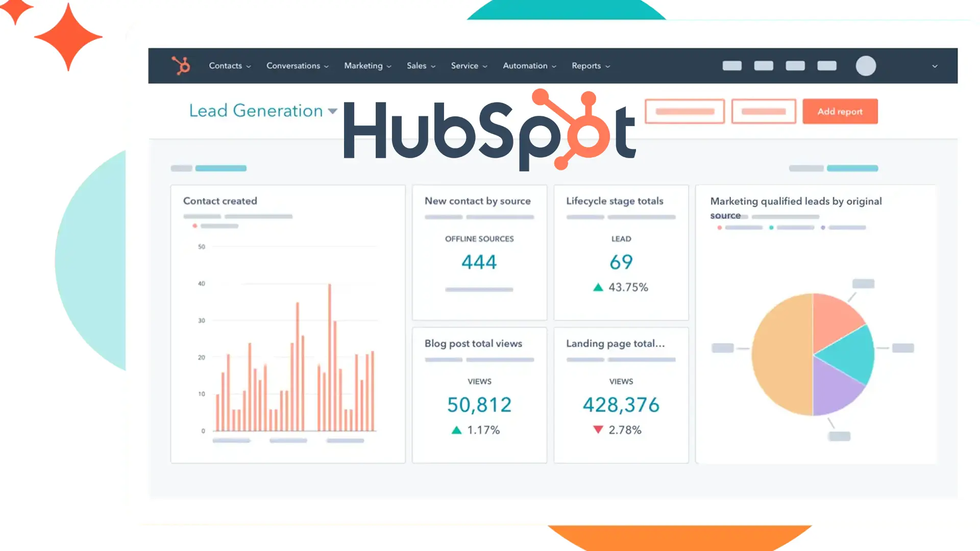
Task: Click the user avatar circle
Action: tap(866, 66)
